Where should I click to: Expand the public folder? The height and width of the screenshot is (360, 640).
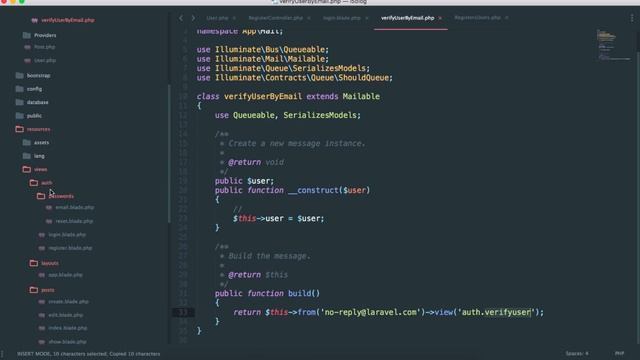click(20, 116)
